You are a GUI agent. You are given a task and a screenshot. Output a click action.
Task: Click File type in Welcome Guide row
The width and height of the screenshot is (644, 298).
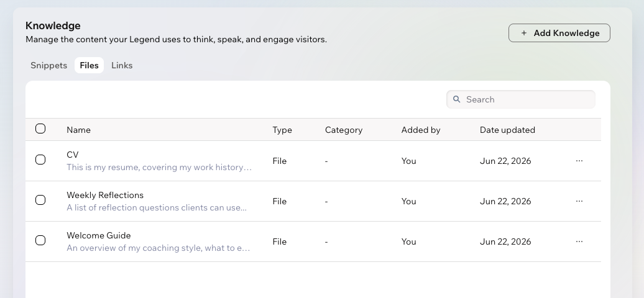(x=279, y=242)
